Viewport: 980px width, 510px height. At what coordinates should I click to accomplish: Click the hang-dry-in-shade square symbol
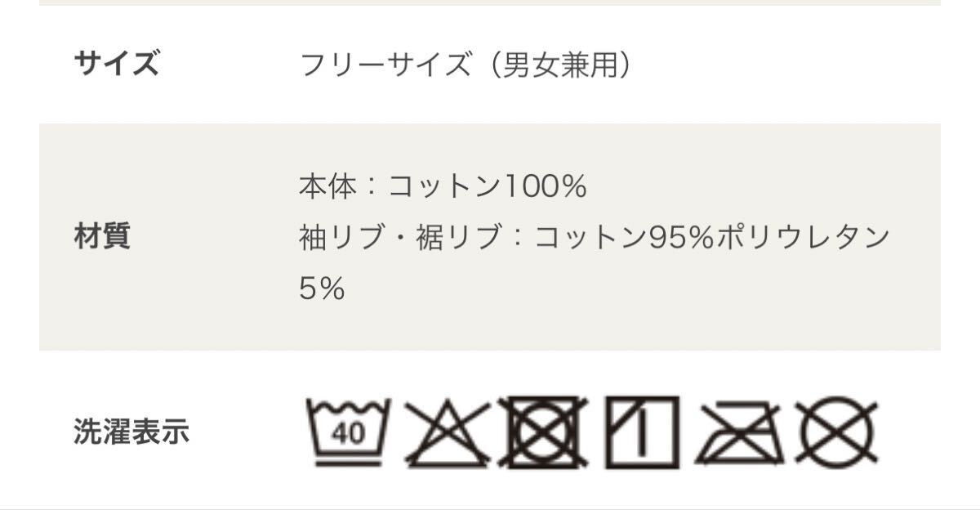tap(643, 431)
